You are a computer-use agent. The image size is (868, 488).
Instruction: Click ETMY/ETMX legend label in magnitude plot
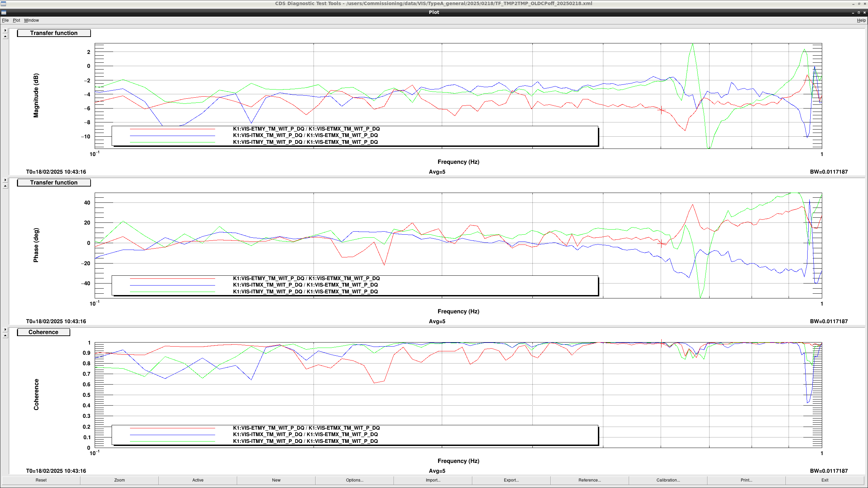tap(306, 129)
